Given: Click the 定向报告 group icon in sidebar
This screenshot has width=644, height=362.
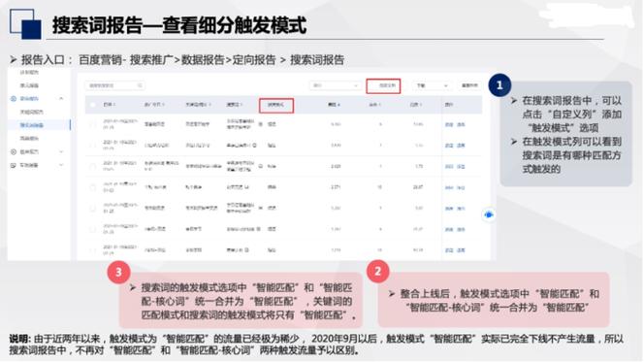Looking at the screenshot, I should (14, 99).
